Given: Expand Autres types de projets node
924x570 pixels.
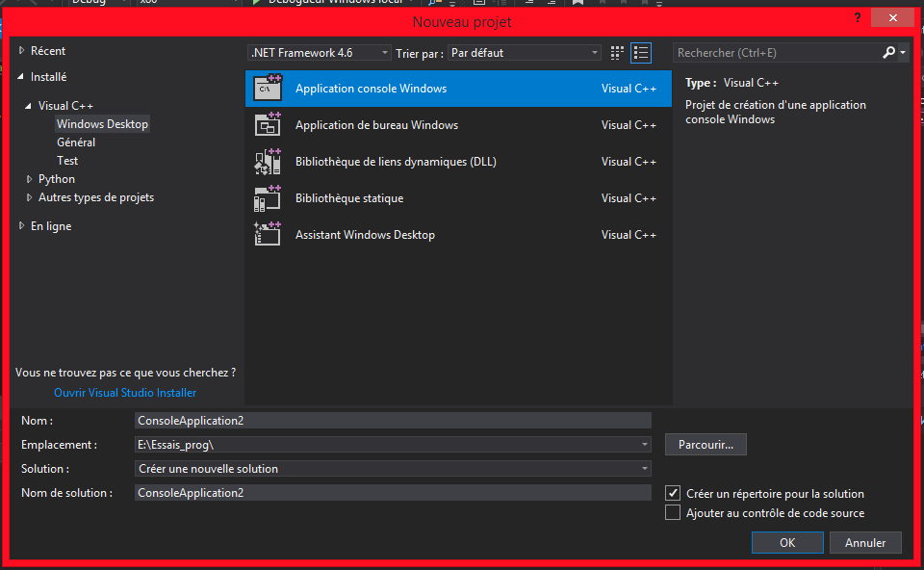Looking at the screenshot, I should point(29,197).
